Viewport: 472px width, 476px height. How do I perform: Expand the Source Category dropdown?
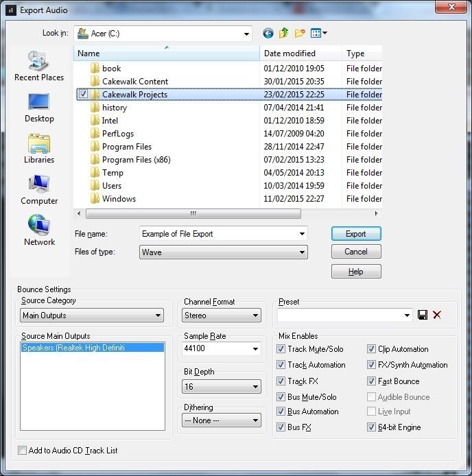click(x=92, y=316)
